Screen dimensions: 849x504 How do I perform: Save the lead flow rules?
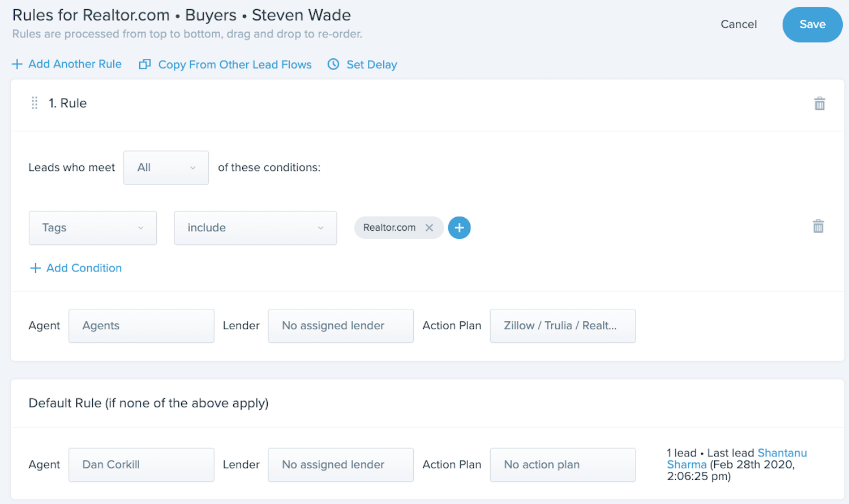pos(812,24)
